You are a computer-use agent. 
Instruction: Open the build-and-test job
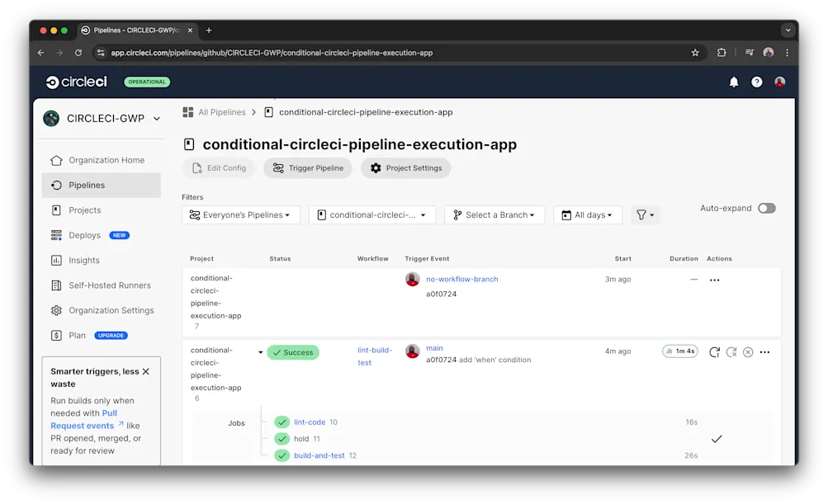point(319,455)
